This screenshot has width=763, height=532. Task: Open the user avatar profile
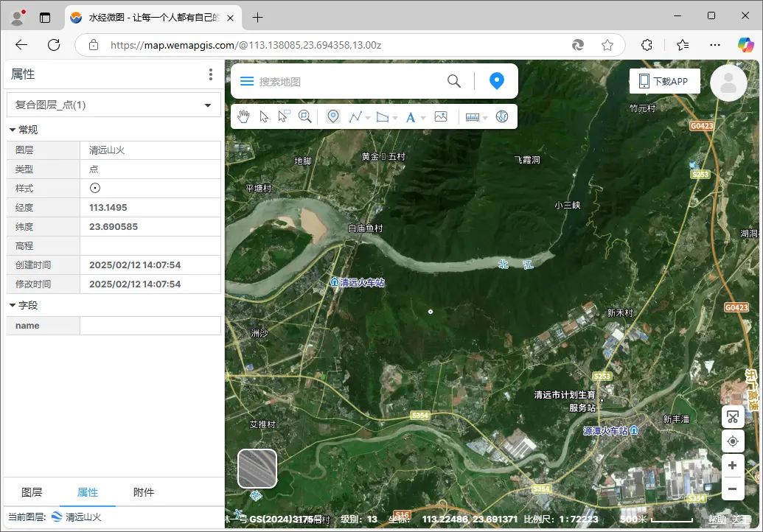(728, 83)
